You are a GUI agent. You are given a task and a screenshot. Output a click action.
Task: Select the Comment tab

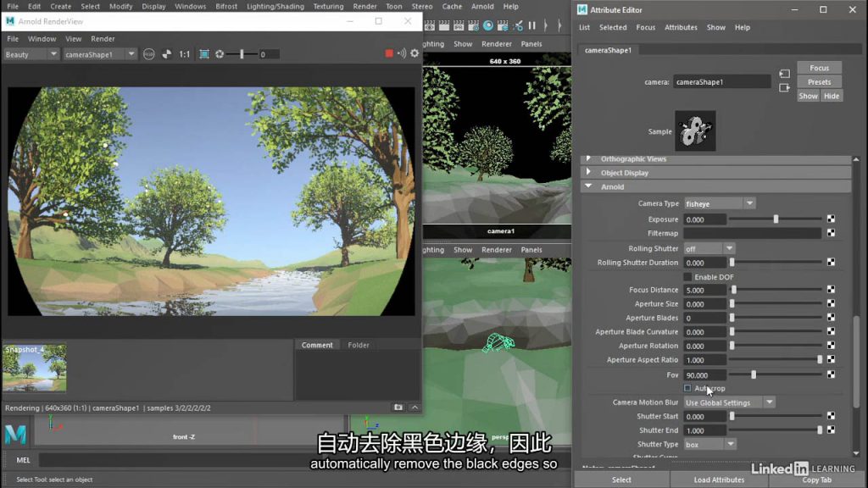pos(317,345)
